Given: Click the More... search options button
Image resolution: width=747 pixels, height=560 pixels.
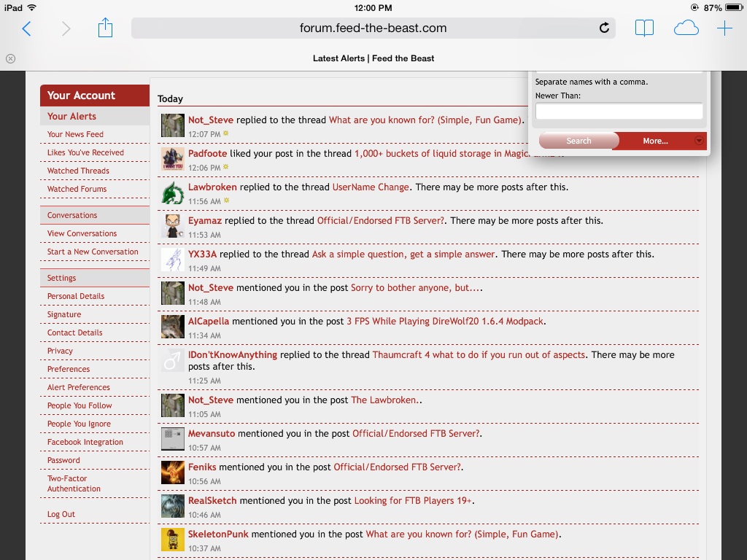Looking at the screenshot, I should tap(654, 141).
